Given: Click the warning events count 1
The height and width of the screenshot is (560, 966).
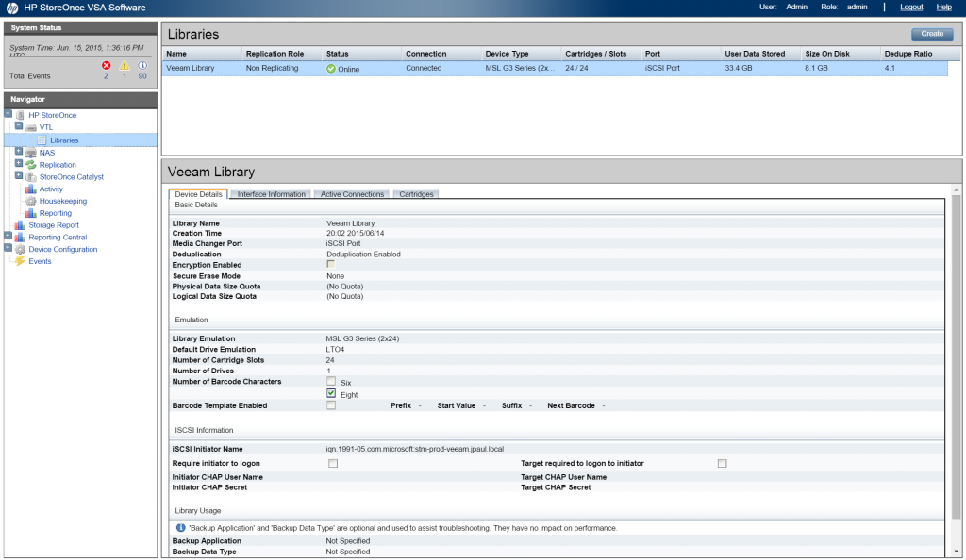Looking at the screenshot, I should click(x=125, y=76).
